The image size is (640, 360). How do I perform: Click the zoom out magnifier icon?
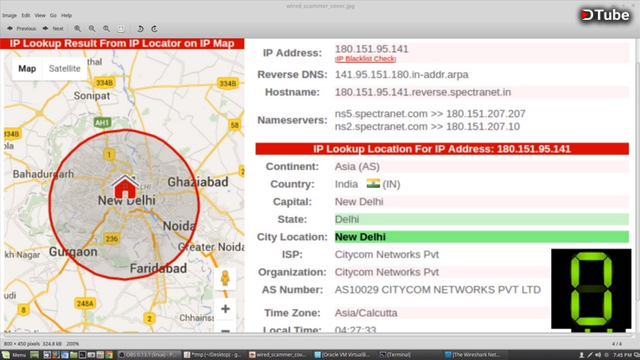92,29
